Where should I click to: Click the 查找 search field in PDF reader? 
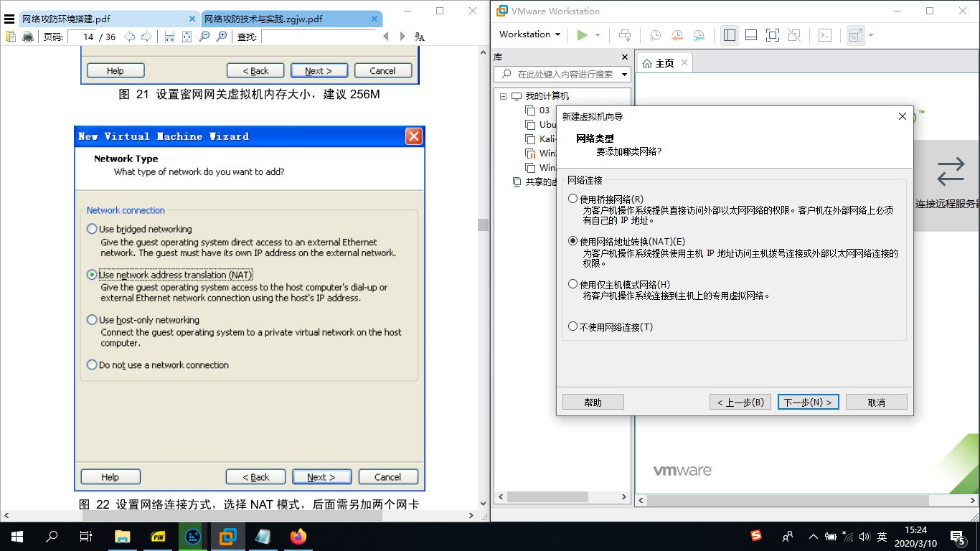(x=318, y=37)
